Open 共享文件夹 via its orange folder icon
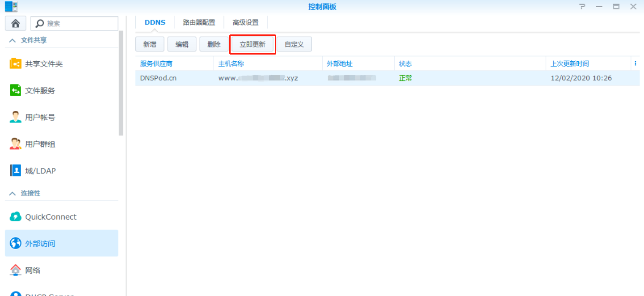 (15, 63)
